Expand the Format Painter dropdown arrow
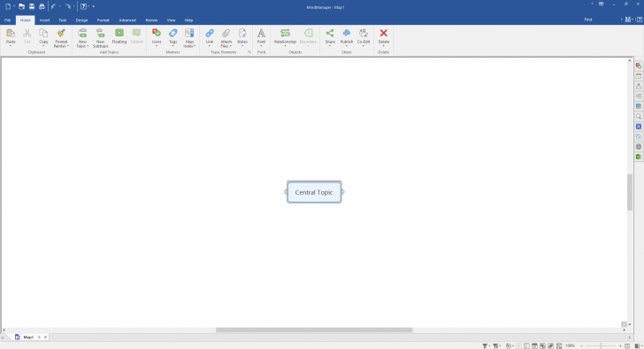 pyautogui.click(x=67, y=46)
